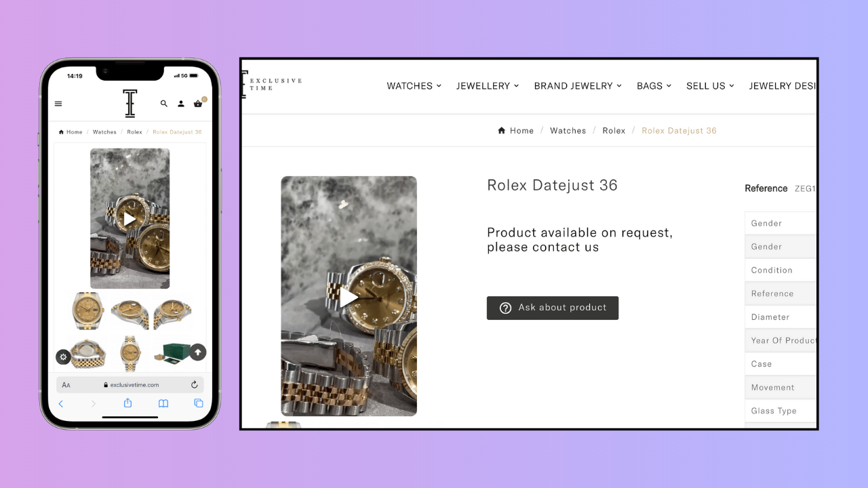This screenshot has width=868, height=488.
Task: Tap the Safari share icon
Action: [x=127, y=403]
